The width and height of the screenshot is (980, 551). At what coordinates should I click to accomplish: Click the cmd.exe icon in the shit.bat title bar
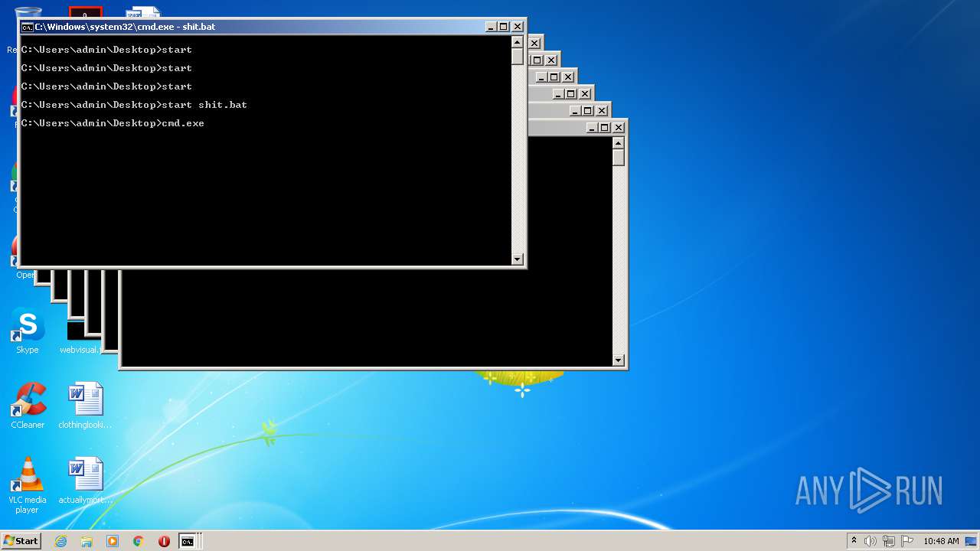(x=27, y=27)
